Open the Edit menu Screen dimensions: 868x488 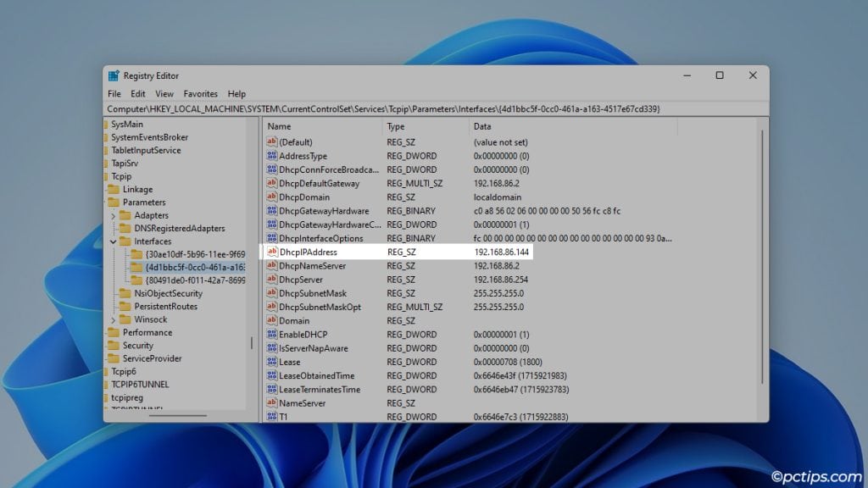pos(137,93)
